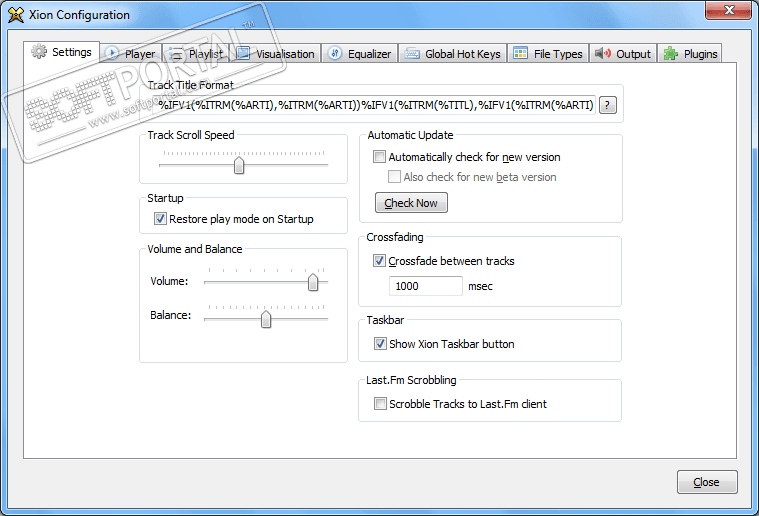Click the Close button at bottom
759x516 pixels.
pyautogui.click(x=707, y=482)
